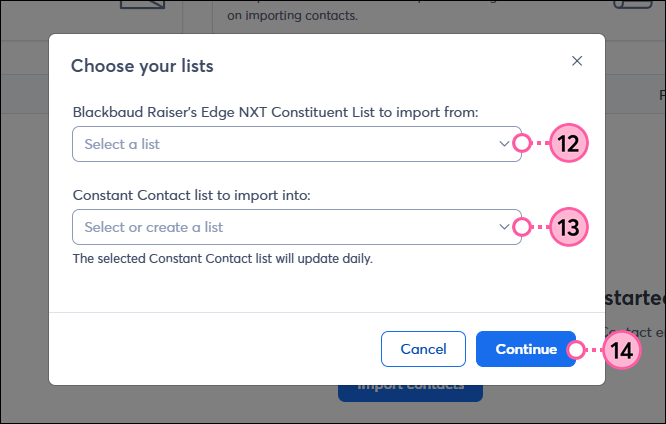Click the 'Choose your lists' dialog title

point(142,67)
